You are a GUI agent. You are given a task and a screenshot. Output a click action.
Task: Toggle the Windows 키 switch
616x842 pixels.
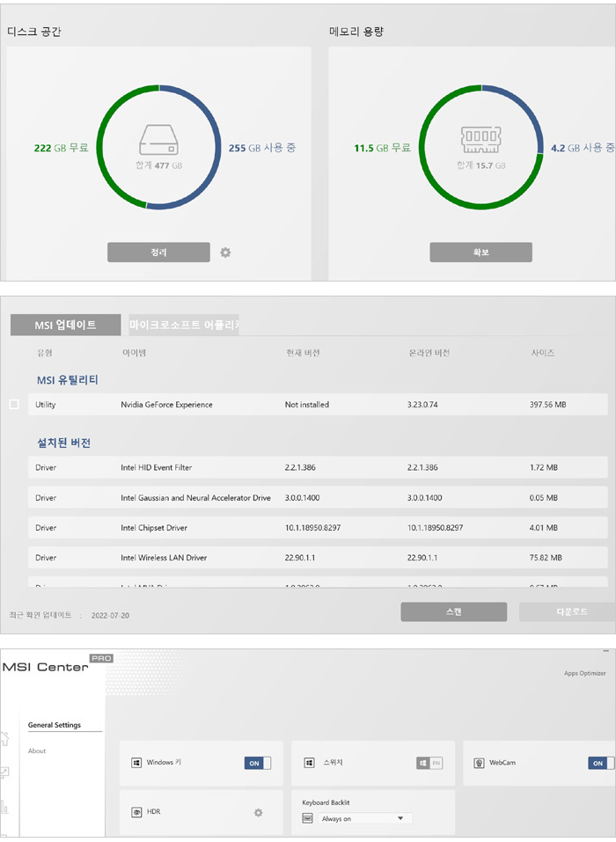pyautogui.click(x=258, y=763)
